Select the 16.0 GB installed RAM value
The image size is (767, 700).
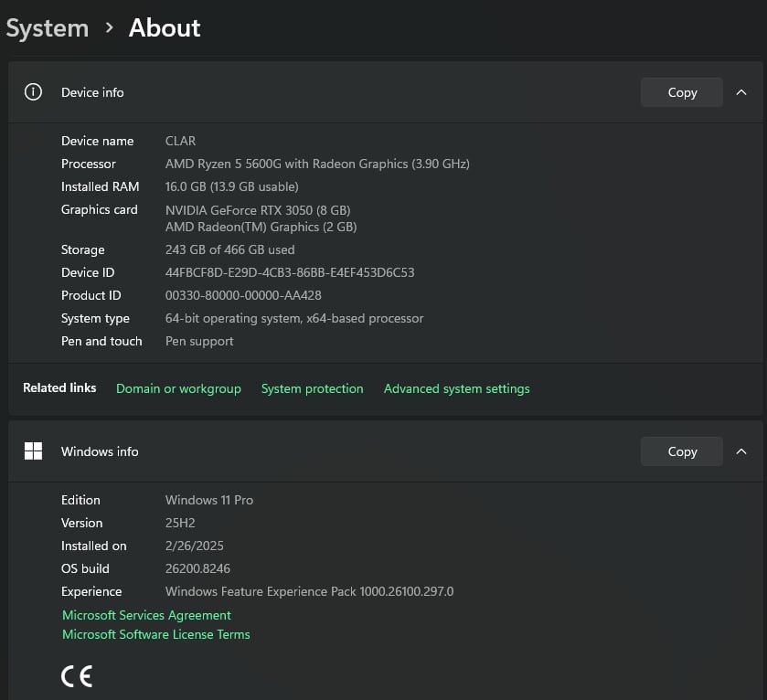pos(232,186)
